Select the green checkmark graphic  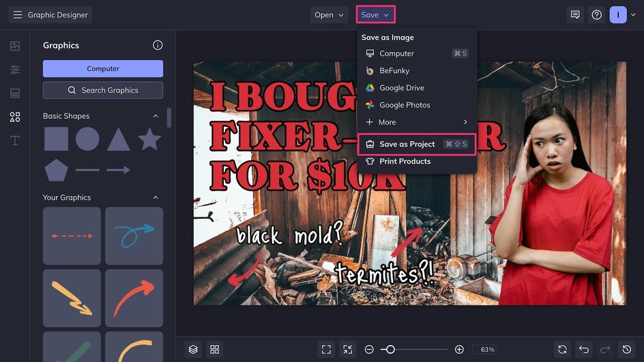coord(72,347)
